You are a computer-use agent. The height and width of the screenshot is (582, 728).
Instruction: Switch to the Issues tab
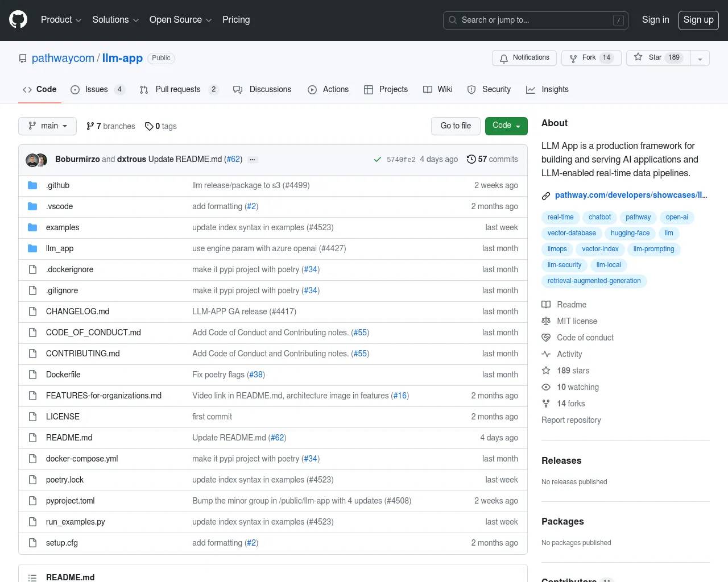(x=97, y=89)
